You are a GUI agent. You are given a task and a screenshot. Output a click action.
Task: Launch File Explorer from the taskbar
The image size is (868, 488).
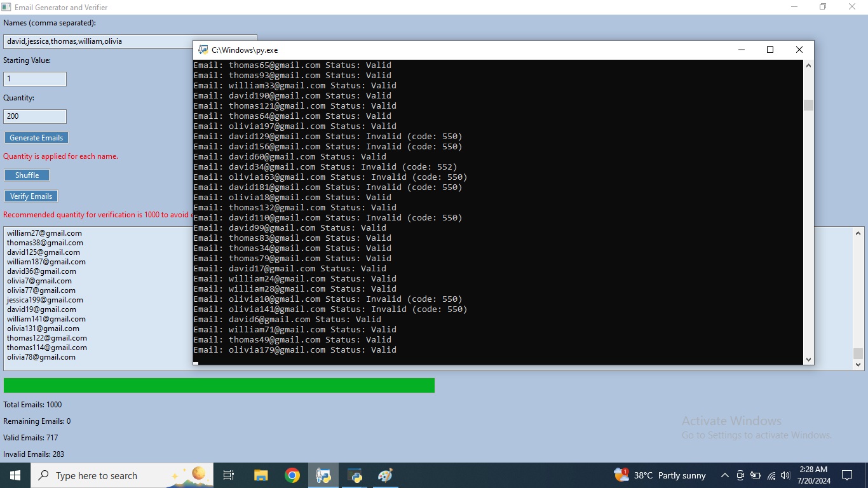(x=261, y=475)
